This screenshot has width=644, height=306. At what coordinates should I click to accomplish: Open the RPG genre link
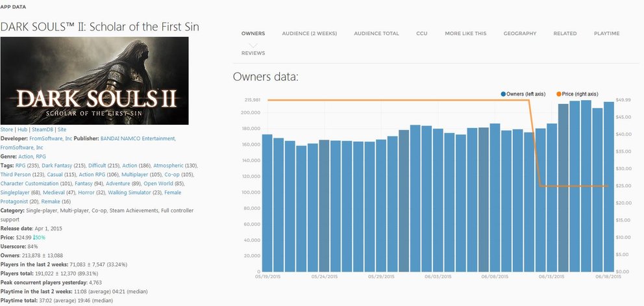tap(41, 157)
